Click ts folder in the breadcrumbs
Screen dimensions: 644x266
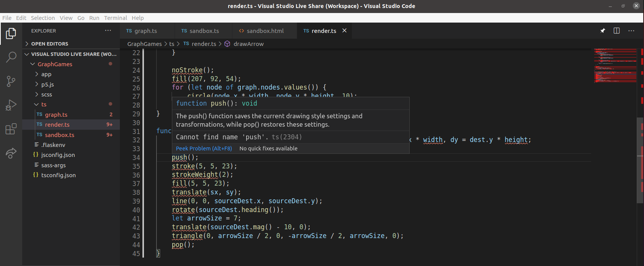tap(172, 44)
